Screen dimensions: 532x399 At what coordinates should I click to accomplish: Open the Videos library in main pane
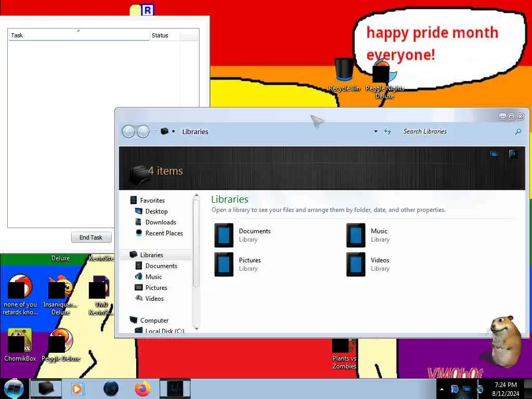[368, 264]
